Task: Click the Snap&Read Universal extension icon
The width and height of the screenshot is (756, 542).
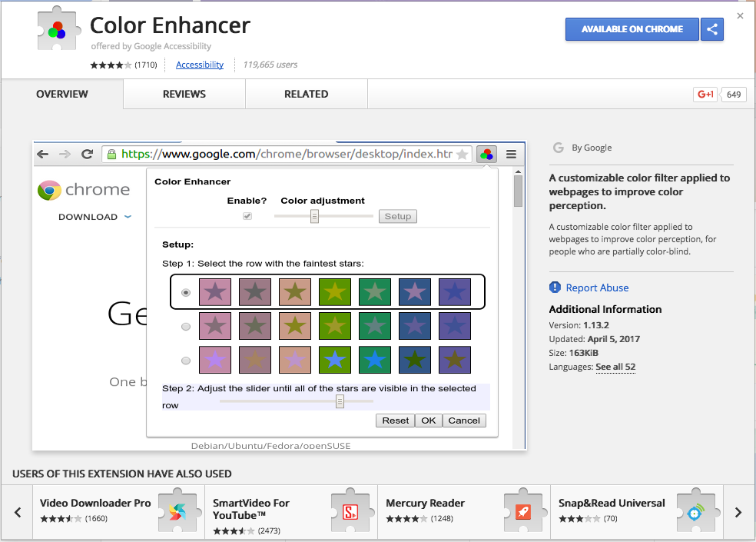Action: pyautogui.click(x=697, y=512)
